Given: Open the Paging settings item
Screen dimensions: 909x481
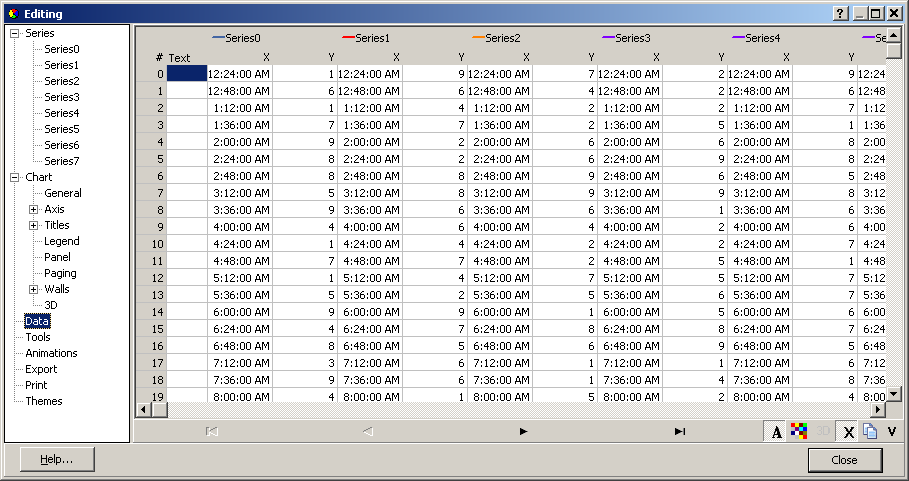Looking at the screenshot, I should 60,273.
